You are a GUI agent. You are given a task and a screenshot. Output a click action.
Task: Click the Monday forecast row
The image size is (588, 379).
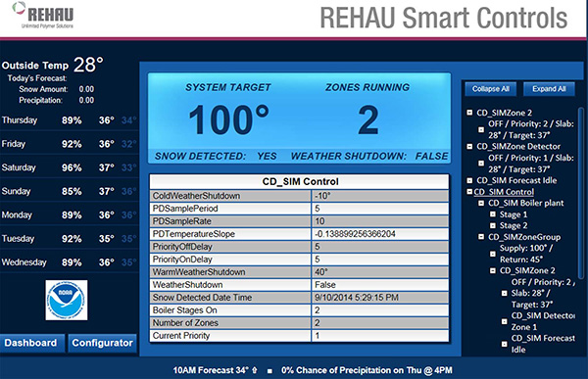pyautogui.click(x=70, y=214)
